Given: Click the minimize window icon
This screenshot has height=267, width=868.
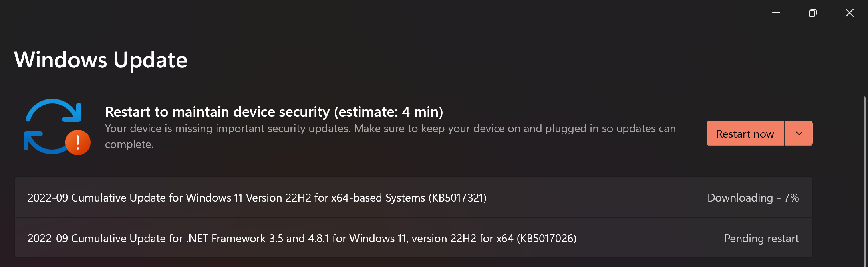Looking at the screenshot, I should (x=775, y=12).
